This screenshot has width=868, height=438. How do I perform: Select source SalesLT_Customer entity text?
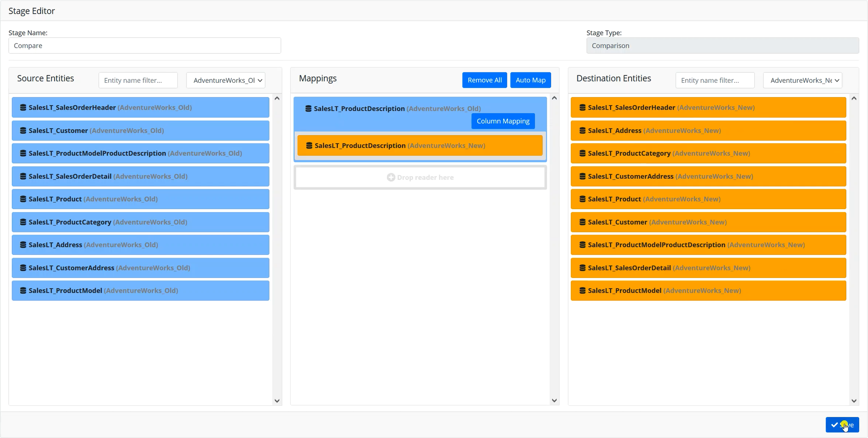pos(96,130)
